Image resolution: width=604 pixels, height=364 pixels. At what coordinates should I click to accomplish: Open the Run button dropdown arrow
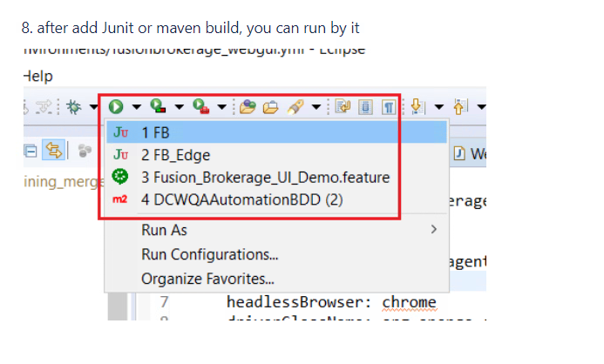click(136, 106)
